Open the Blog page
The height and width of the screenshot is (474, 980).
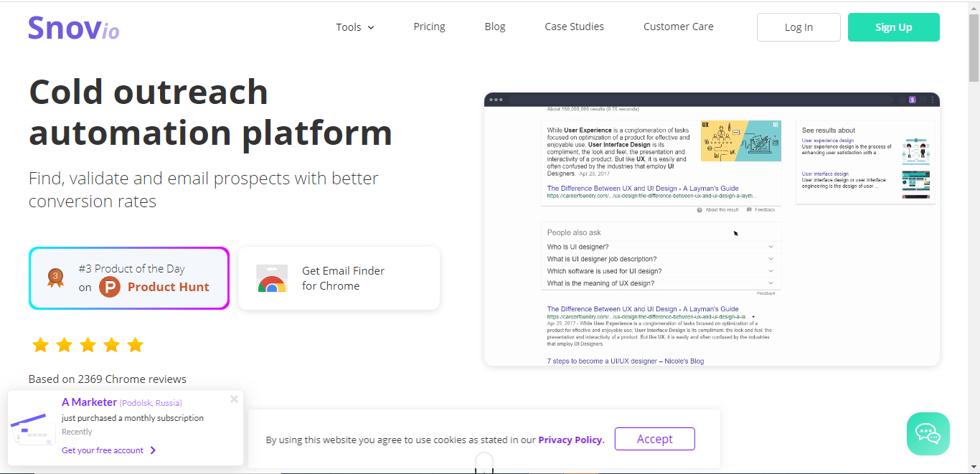click(495, 27)
